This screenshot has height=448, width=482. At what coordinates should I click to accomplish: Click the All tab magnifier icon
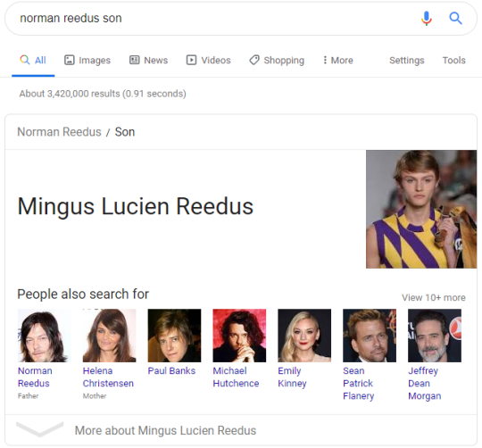pos(25,60)
